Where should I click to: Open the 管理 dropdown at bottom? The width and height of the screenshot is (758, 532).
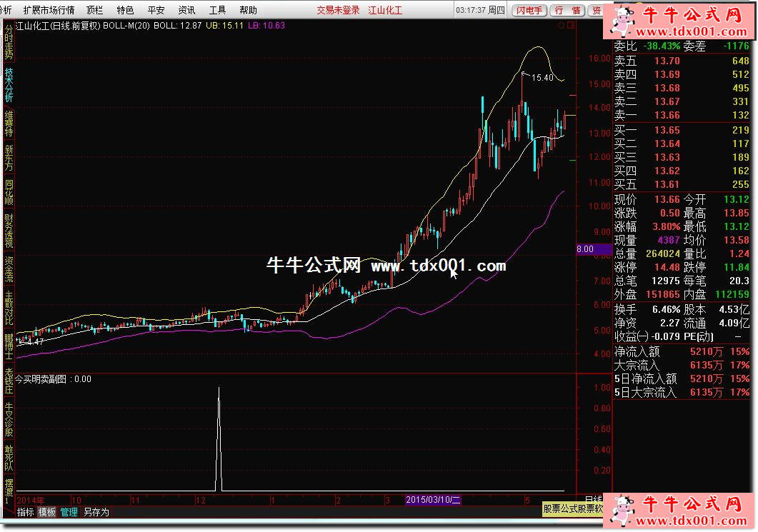click(x=69, y=512)
